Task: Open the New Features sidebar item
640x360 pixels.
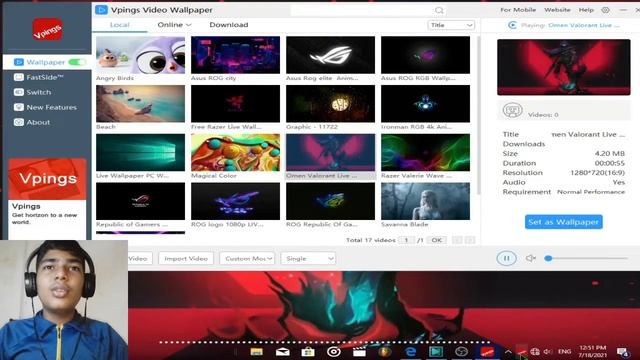Action: point(45,107)
